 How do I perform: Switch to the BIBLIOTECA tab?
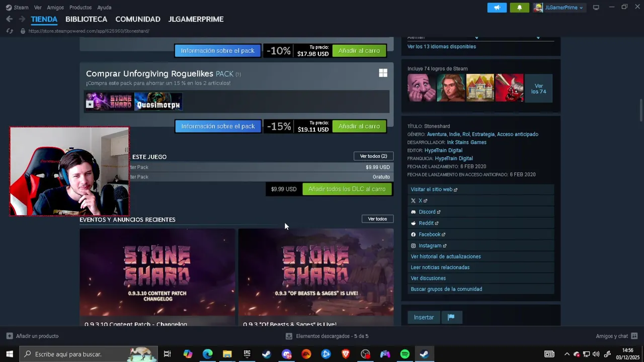[x=86, y=19]
